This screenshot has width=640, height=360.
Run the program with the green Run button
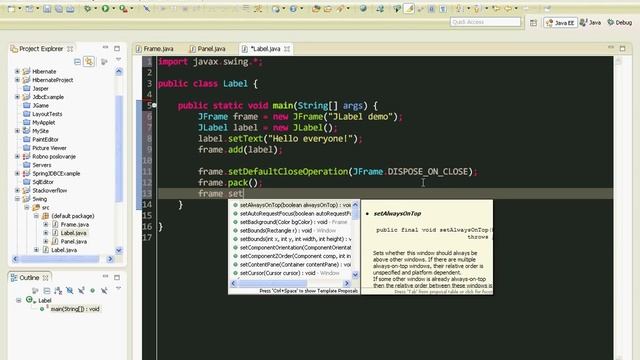105,8
